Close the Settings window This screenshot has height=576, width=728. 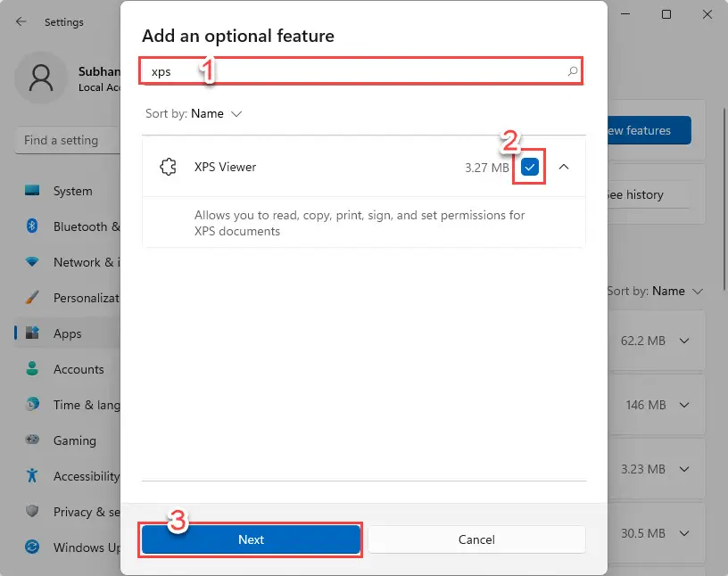point(707,14)
